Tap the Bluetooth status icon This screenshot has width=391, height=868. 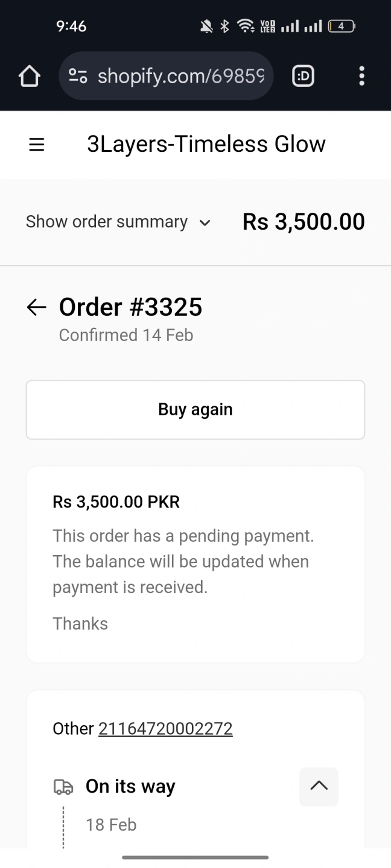224,26
